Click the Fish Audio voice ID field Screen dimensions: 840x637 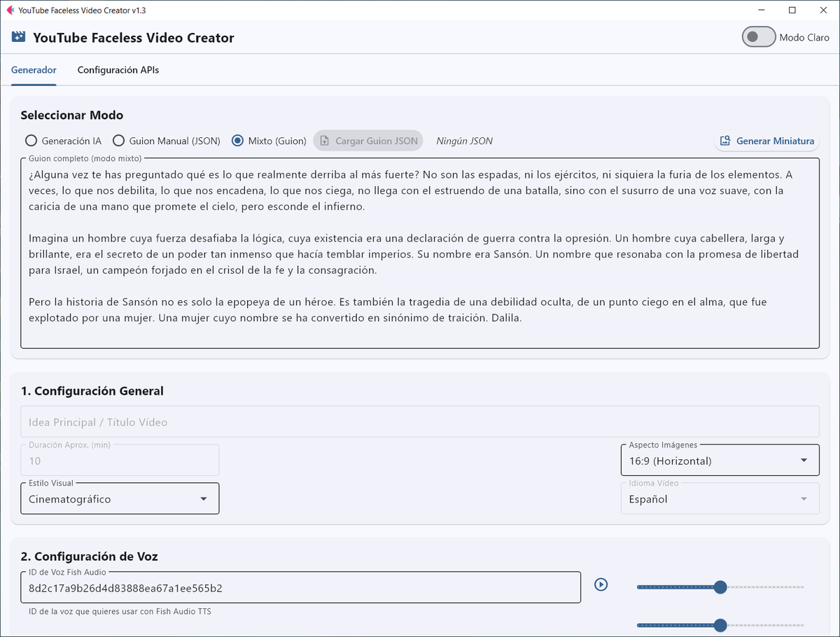point(301,587)
